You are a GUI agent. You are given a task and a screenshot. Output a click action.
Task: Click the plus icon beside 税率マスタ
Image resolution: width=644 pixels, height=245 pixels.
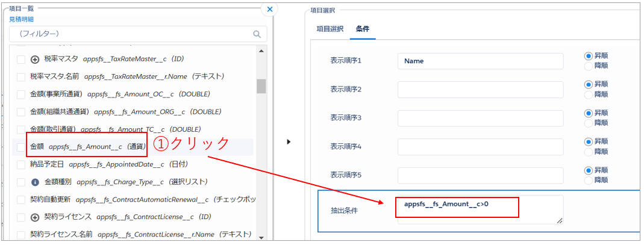click(35, 60)
